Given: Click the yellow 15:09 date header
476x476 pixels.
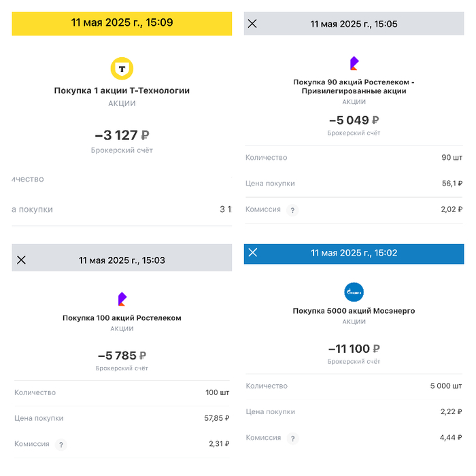Looking at the screenshot, I should (122, 22).
